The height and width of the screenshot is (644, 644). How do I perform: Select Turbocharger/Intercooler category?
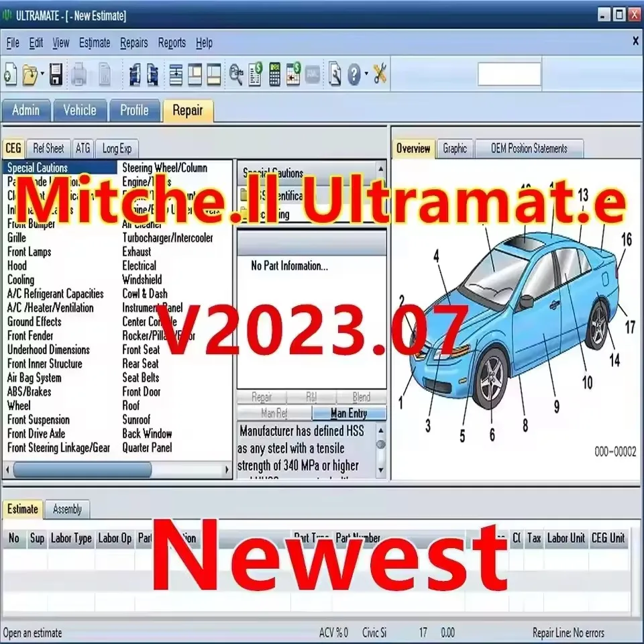click(x=168, y=237)
